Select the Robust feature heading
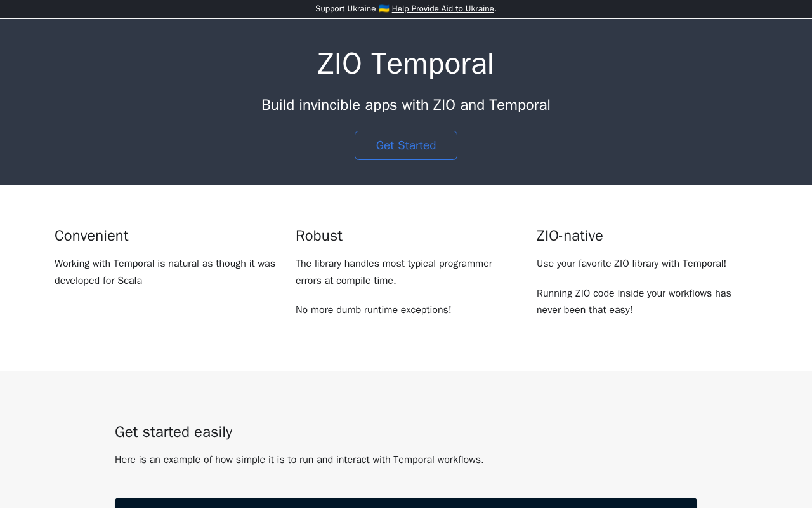812x508 pixels. point(319,236)
